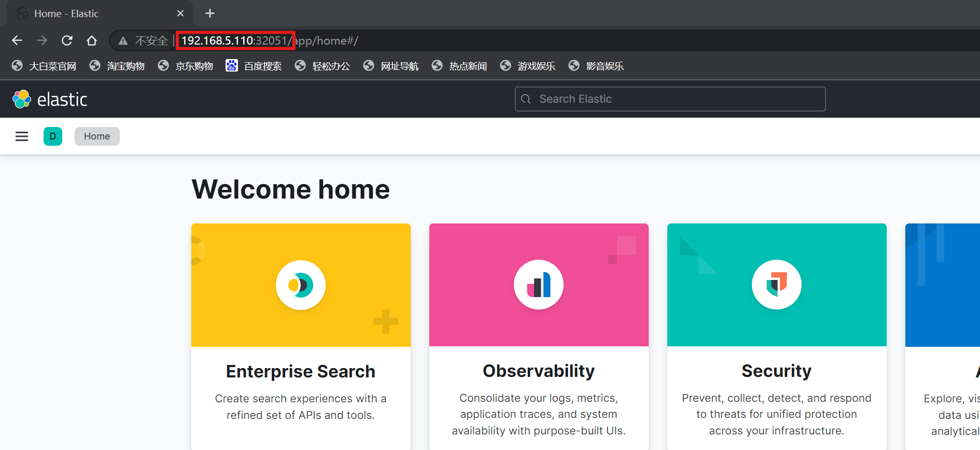The width and height of the screenshot is (980, 450).
Task: Open the space selector D avatar
Action: pyautogui.click(x=53, y=136)
